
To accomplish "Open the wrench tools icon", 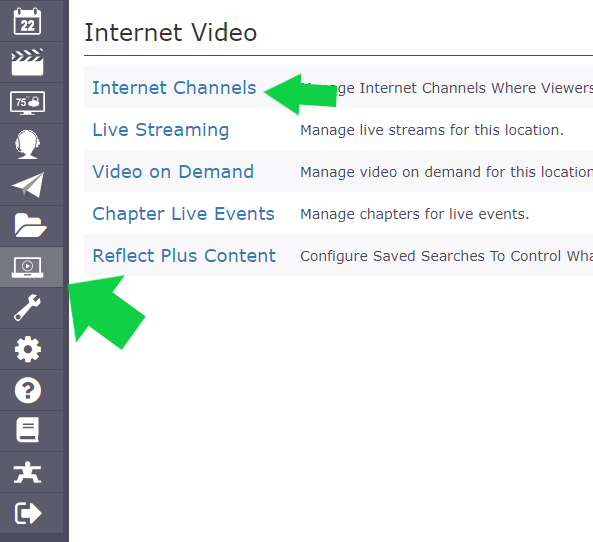I will 27,308.
